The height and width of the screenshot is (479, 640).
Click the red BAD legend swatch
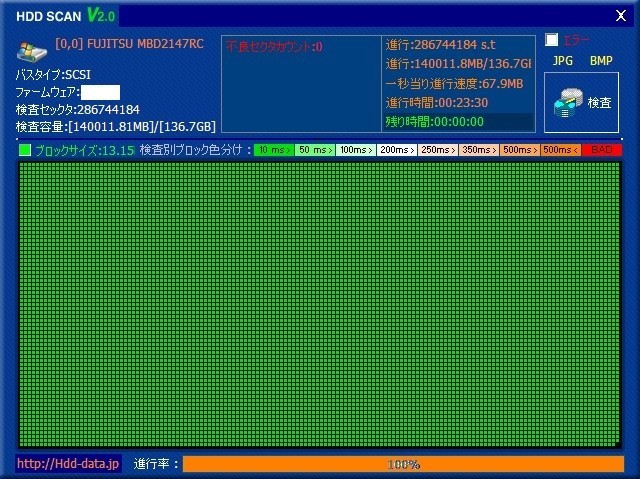602,150
